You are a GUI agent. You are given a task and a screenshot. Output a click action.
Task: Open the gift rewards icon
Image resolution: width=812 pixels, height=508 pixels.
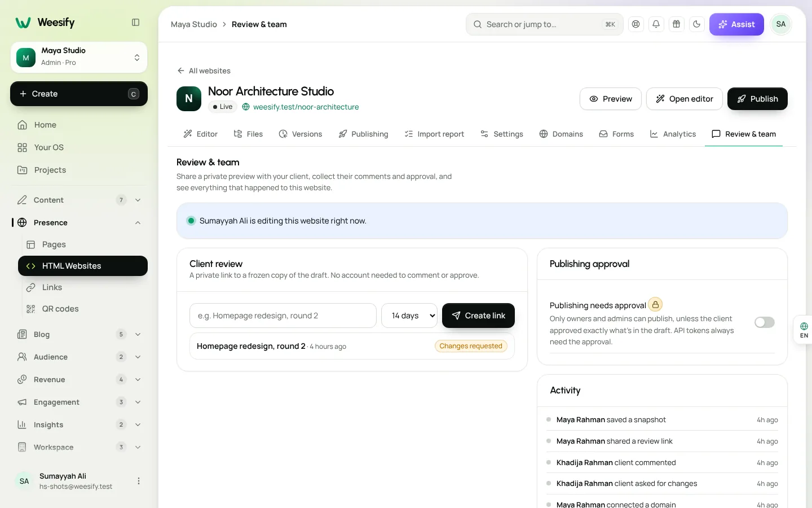click(x=676, y=24)
